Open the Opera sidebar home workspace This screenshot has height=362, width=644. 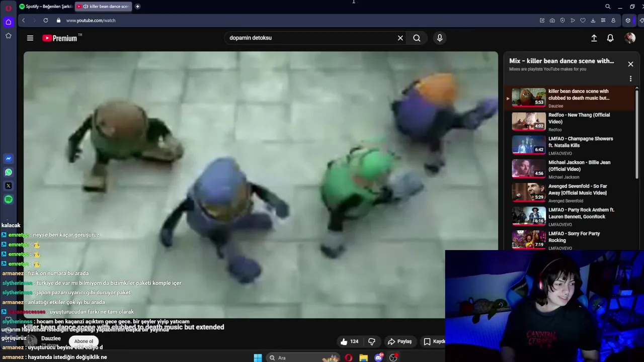point(9,22)
